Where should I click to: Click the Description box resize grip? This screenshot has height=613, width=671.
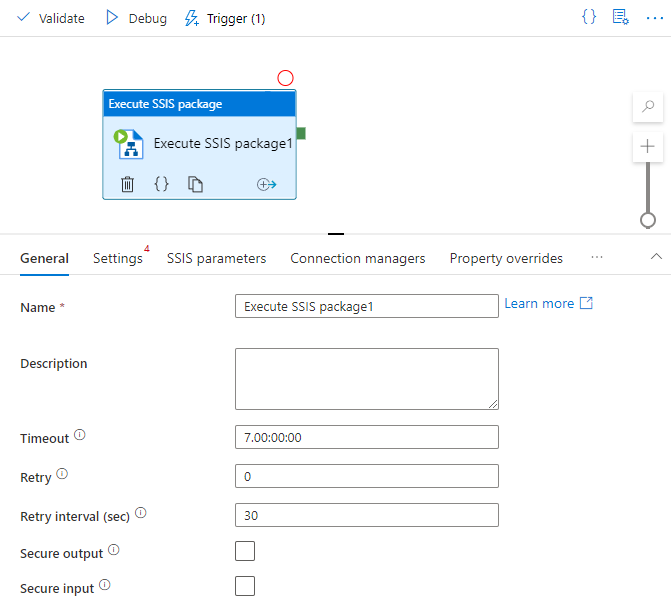point(493,404)
